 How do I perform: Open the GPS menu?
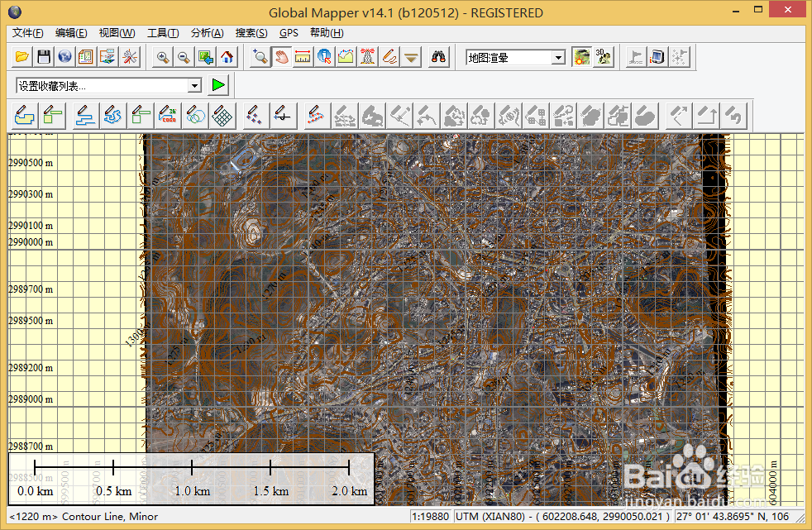(289, 33)
